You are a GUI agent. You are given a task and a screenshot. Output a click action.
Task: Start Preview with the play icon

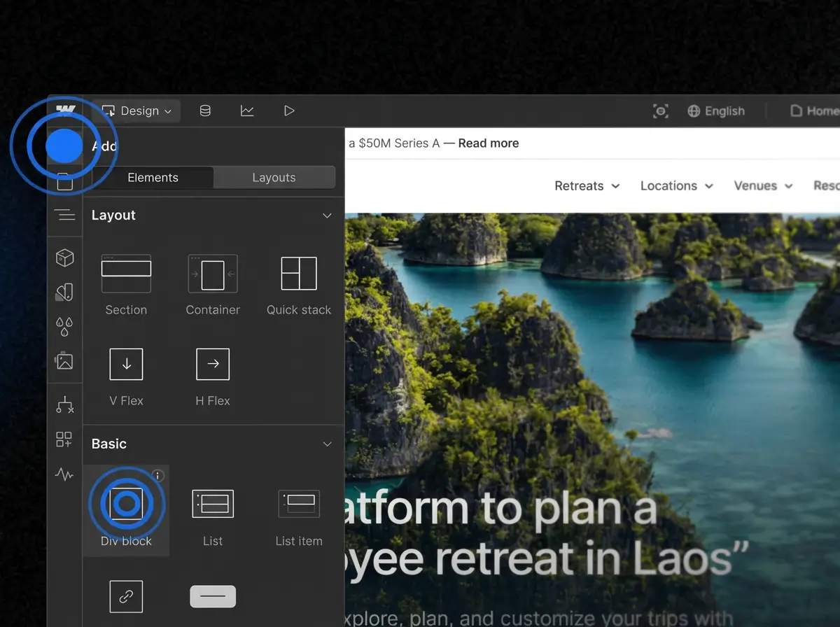[289, 111]
